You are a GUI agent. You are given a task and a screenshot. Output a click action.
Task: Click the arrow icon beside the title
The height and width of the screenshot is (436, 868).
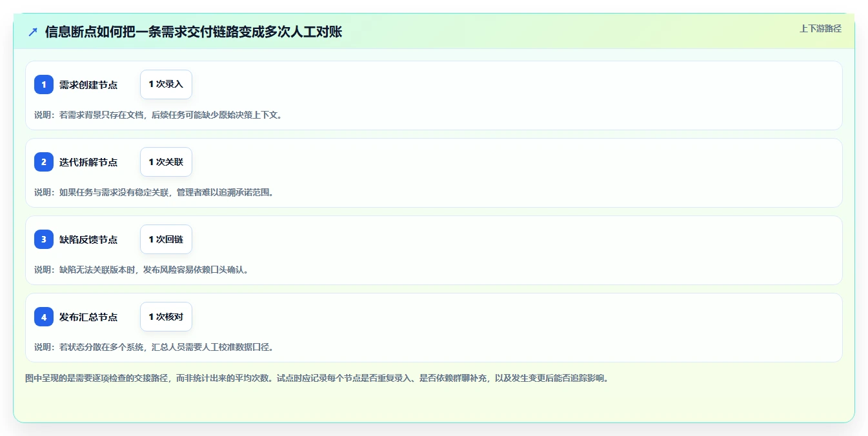coord(33,32)
